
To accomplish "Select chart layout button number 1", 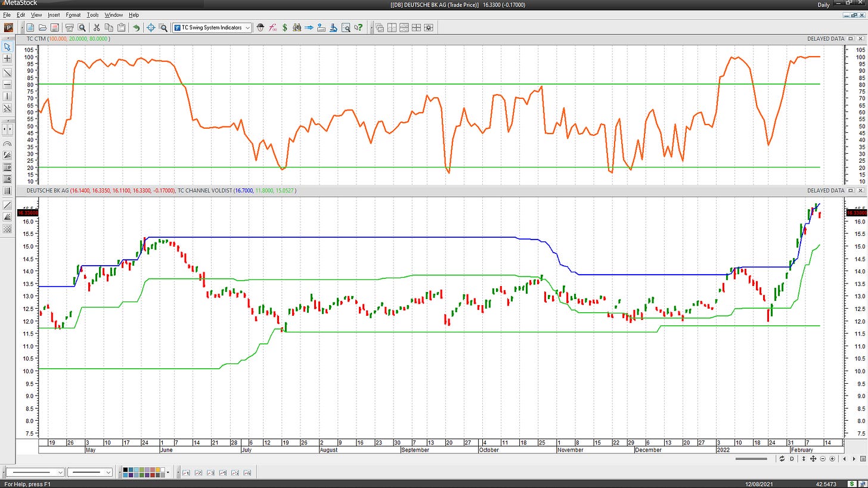I will point(186,473).
